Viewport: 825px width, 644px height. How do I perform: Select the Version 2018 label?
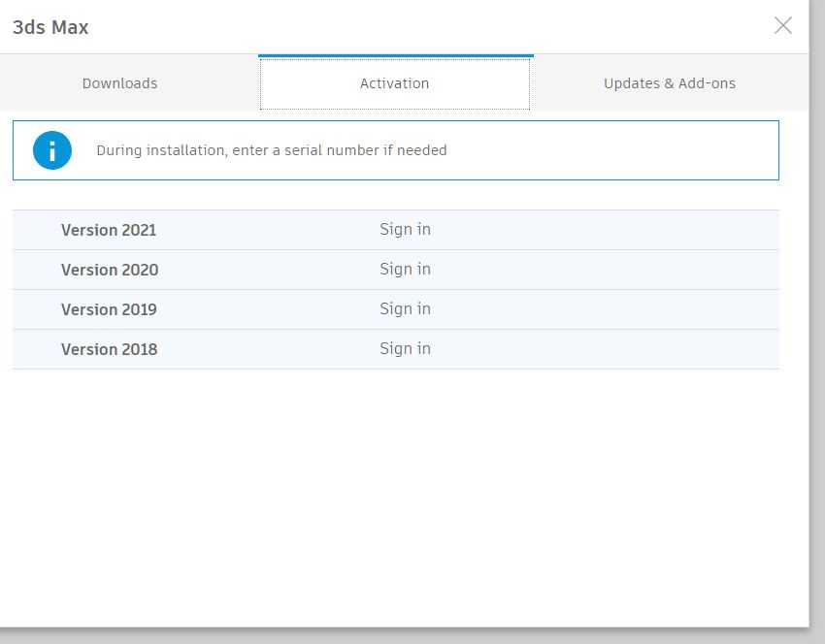pyautogui.click(x=109, y=349)
